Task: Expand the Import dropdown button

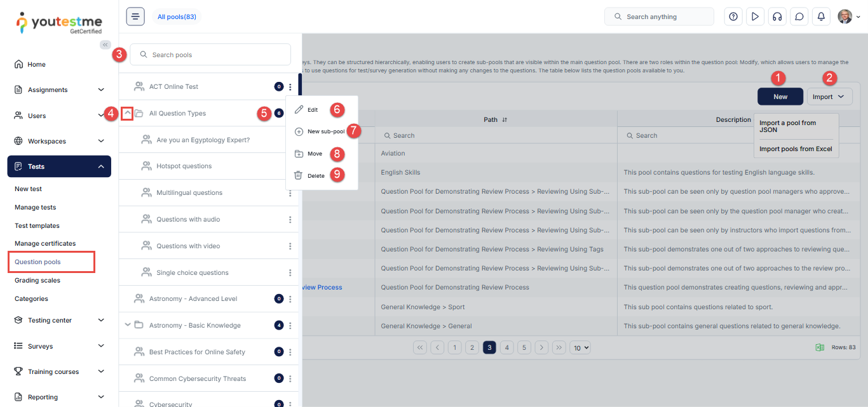Action: [x=829, y=97]
